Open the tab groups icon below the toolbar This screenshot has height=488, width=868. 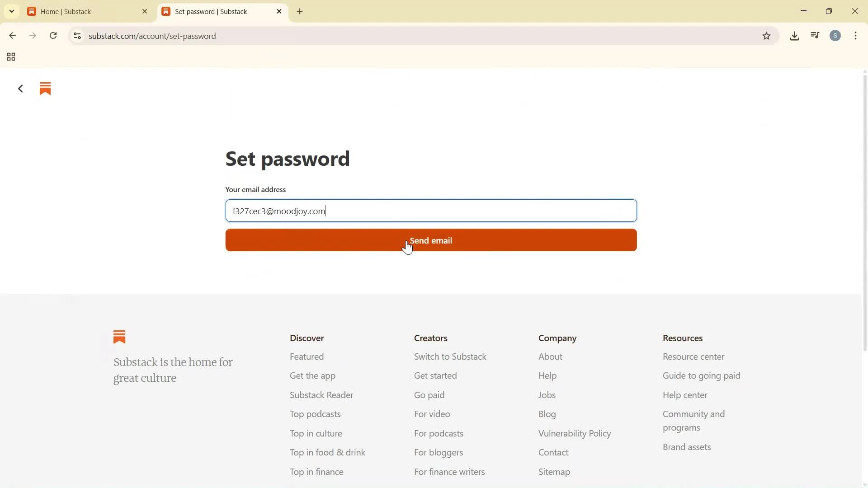[10, 57]
